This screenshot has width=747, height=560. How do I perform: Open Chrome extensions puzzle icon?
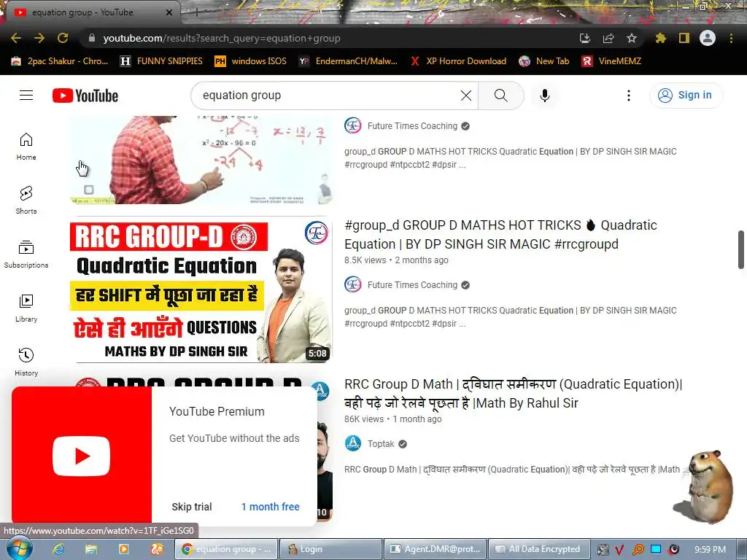(660, 38)
